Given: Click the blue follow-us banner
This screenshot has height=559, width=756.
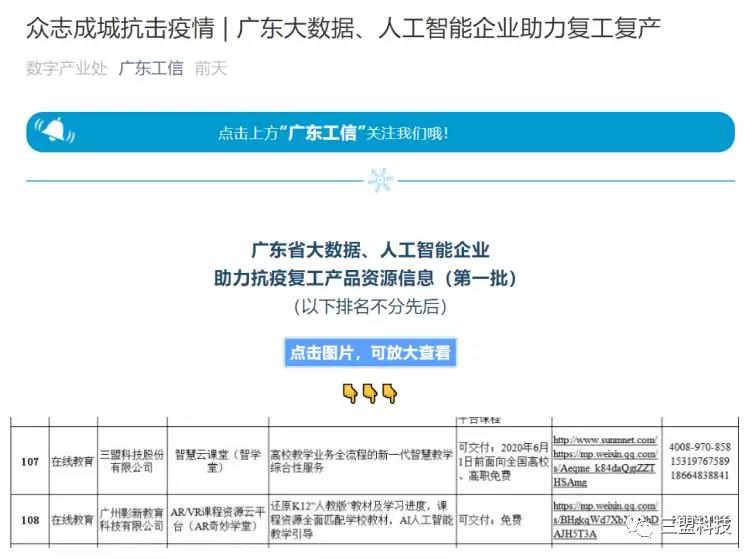Looking at the screenshot, I should point(378,132).
